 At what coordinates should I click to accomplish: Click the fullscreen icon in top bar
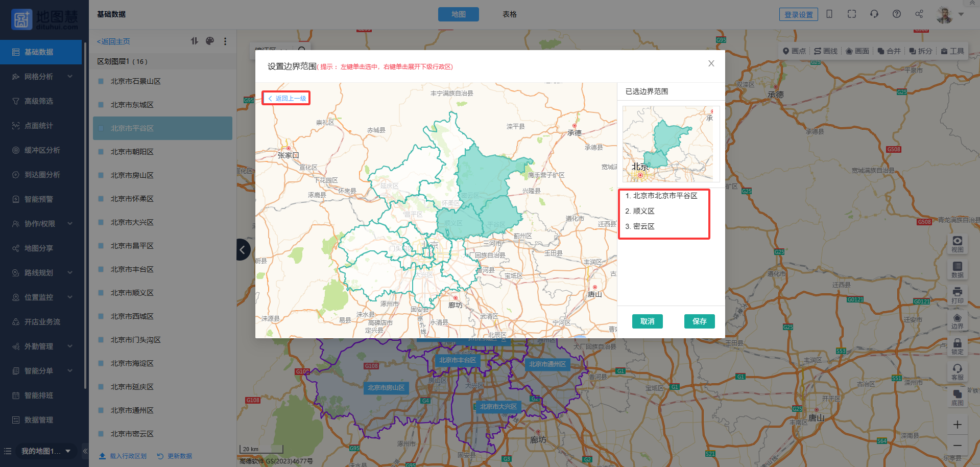coord(851,14)
